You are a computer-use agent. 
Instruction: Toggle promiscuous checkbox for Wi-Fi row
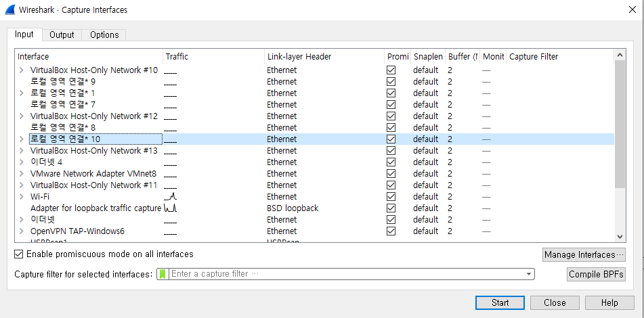[x=391, y=196]
